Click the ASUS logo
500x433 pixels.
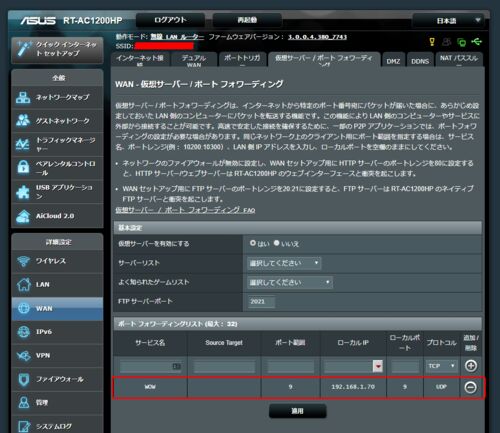38,21
